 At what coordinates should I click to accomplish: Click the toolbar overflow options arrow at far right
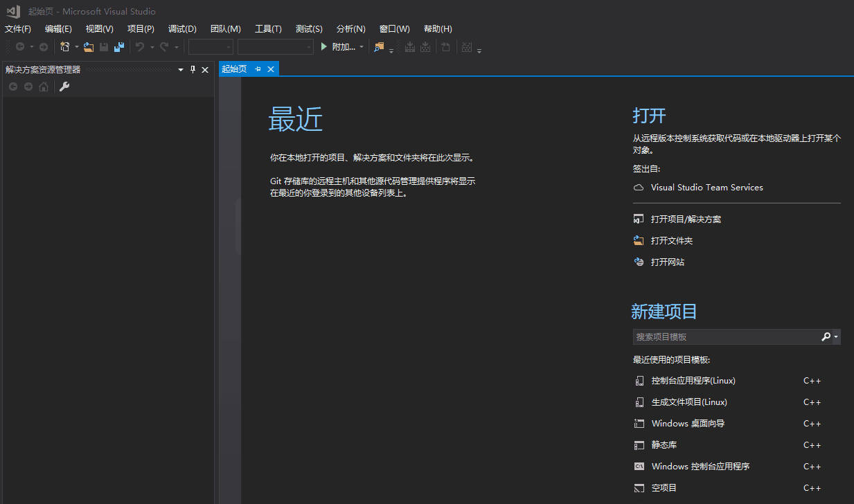[x=479, y=51]
